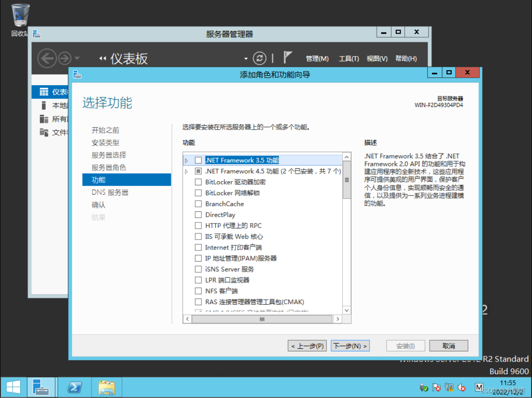
Task: Click the Server Manager title bar icon
Action: click(37, 34)
